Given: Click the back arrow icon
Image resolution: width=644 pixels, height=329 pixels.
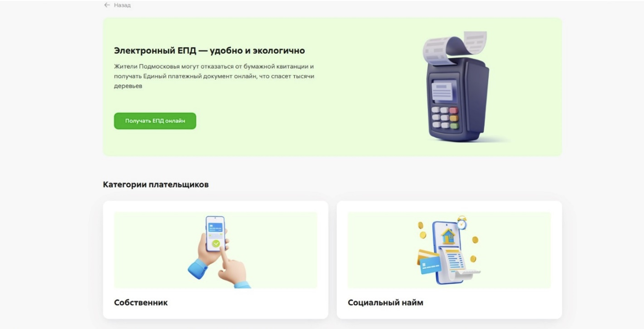Looking at the screenshot, I should (107, 5).
